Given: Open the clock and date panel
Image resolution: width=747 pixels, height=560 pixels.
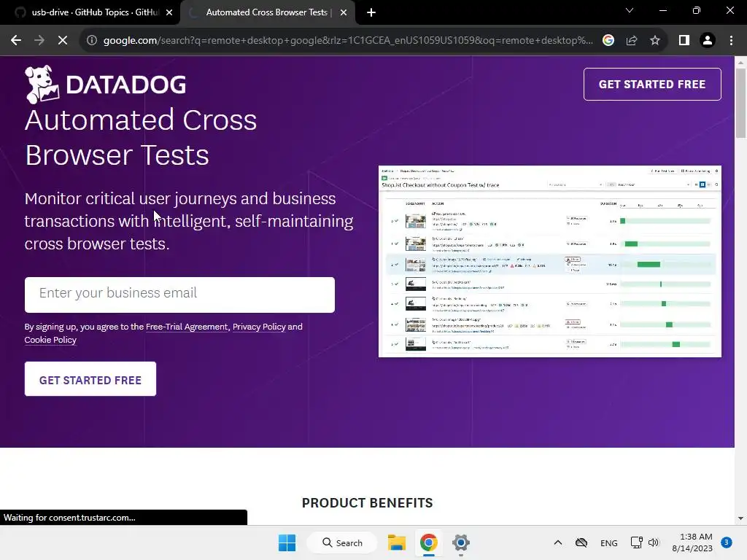Looking at the screenshot, I should 692,542.
